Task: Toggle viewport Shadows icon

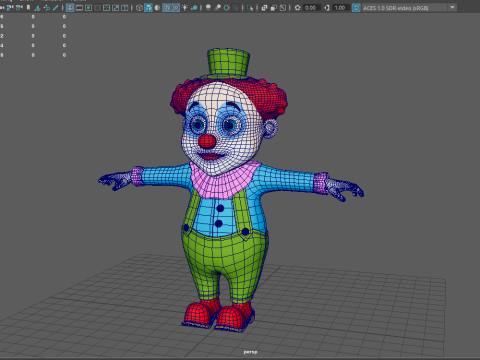Action: [x=194, y=8]
